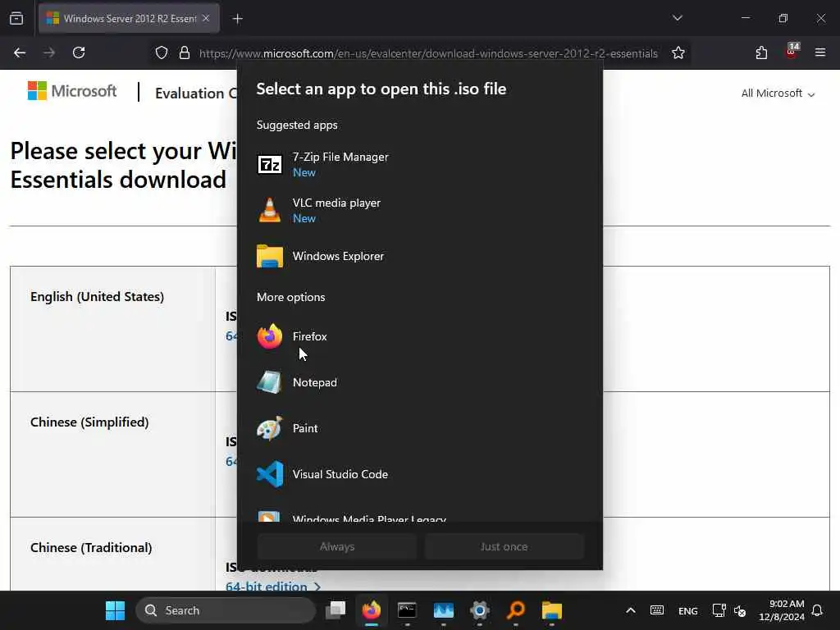Open the Windows Start menu

[115, 610]
